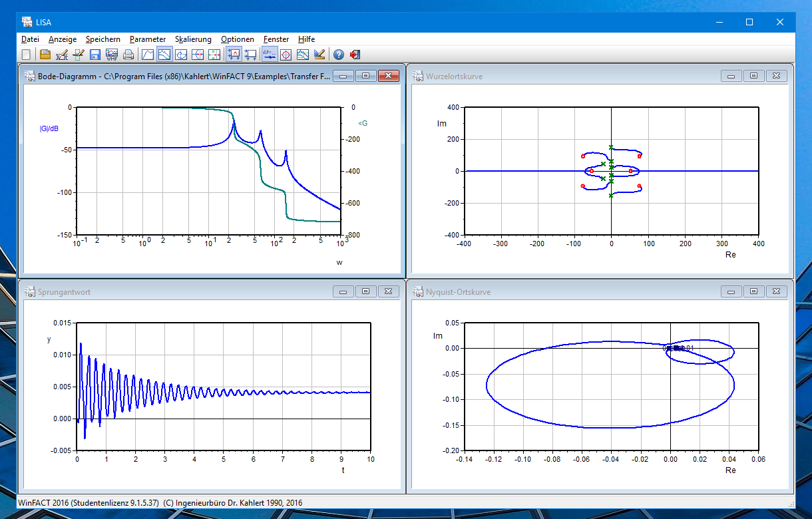Click the Im label in Nyquist-Ortskurve plot
Viewport: 812px width, 519px height.
pyautogui.click(x=438, y=335)
